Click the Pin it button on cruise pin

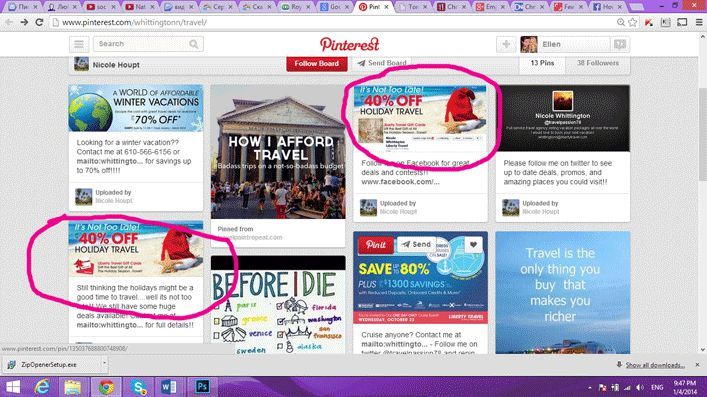[376, 245]
